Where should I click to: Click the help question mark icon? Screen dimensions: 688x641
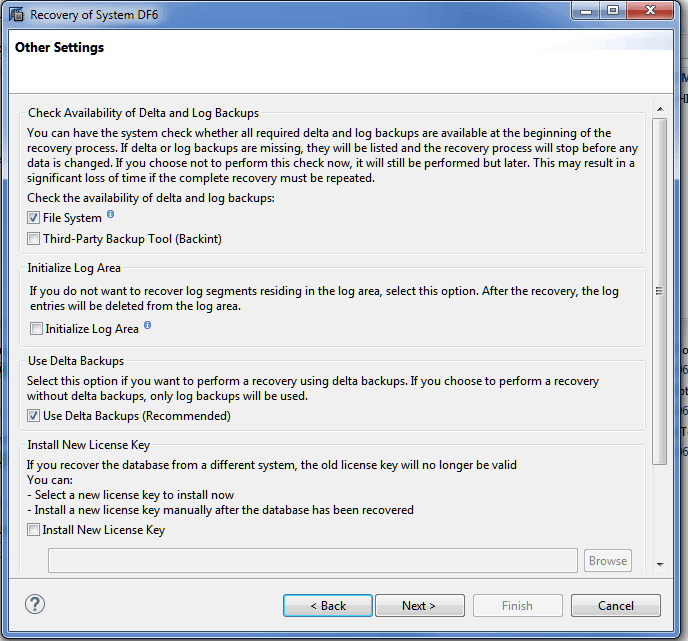[35, 604]
